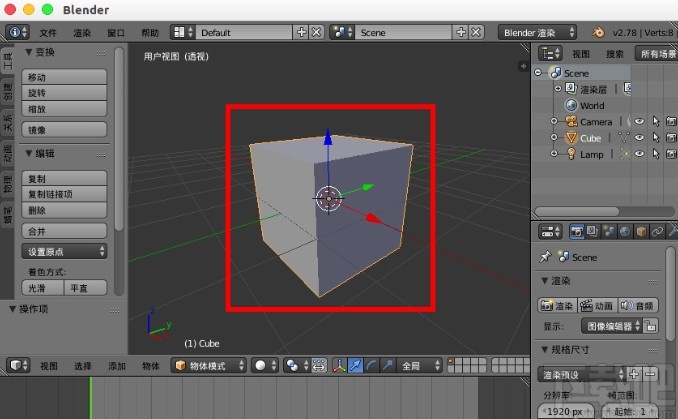Click the 复制 button
678x419 pixels.
[x=64, y=179]
